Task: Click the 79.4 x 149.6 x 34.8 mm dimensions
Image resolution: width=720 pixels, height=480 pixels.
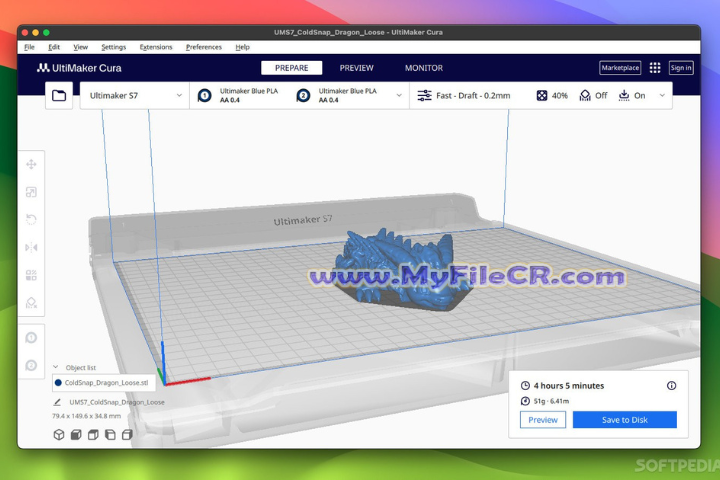Action: [x=86, y=416]
